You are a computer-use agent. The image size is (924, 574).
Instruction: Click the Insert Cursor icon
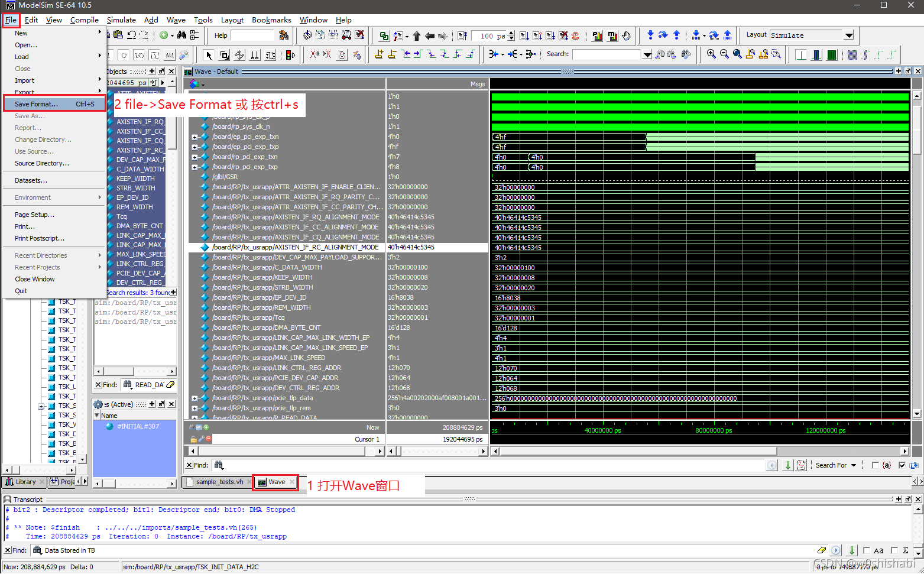(379, 54)
